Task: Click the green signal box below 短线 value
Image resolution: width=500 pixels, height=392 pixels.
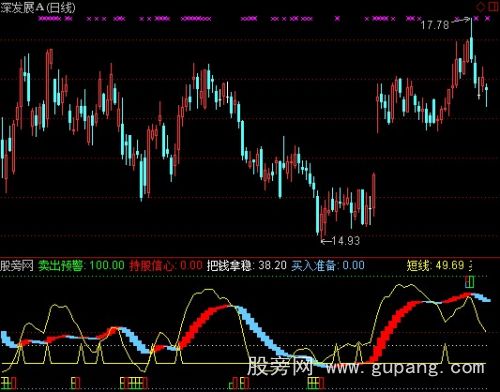Action: point(471,282)
